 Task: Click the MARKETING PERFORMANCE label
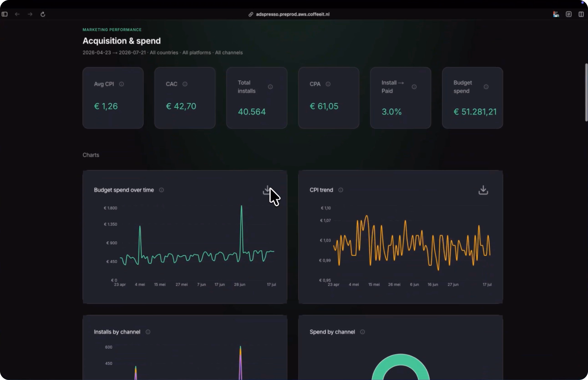pyautogui.click(x=112, y=30)
